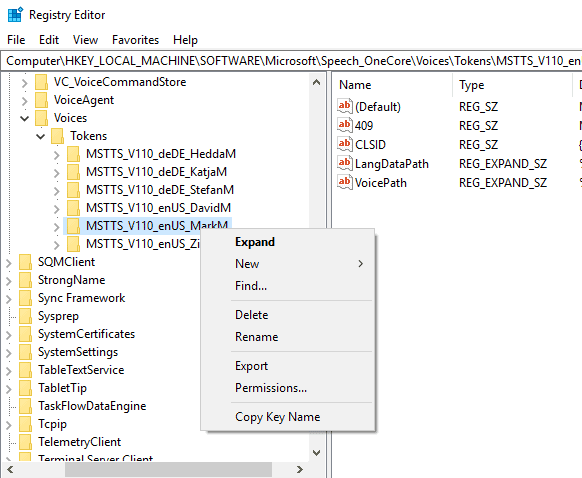Expand the Sync Framework key

coord(9,299)
